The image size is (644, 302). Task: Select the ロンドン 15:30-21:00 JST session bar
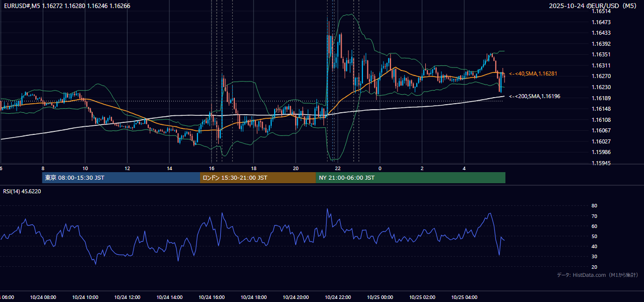click(x=258, y=178)
